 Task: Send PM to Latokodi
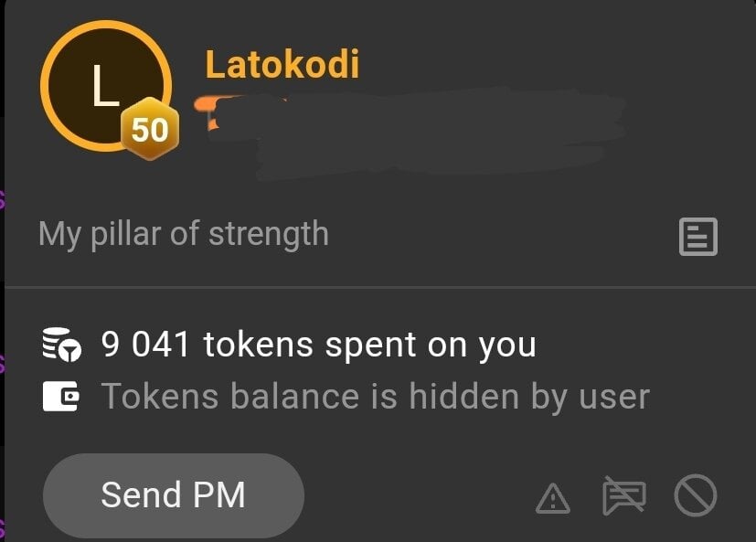[x=174, y=495]
